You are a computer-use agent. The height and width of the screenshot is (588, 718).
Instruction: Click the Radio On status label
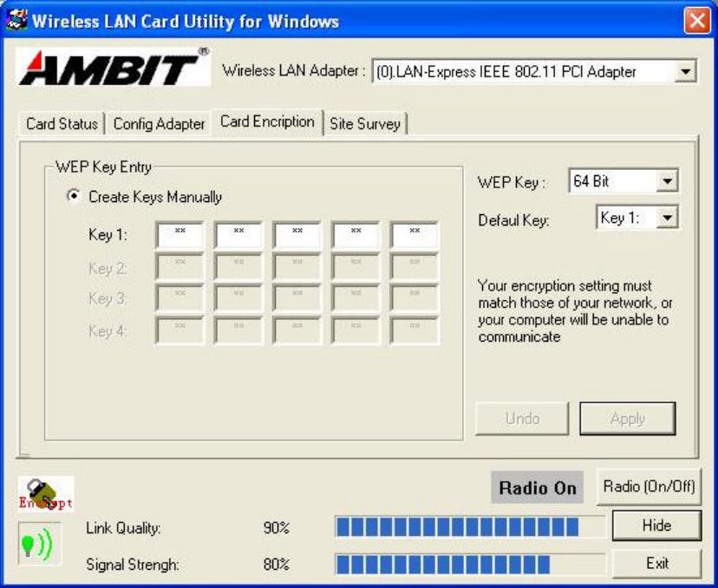click(x=537, y=487)
